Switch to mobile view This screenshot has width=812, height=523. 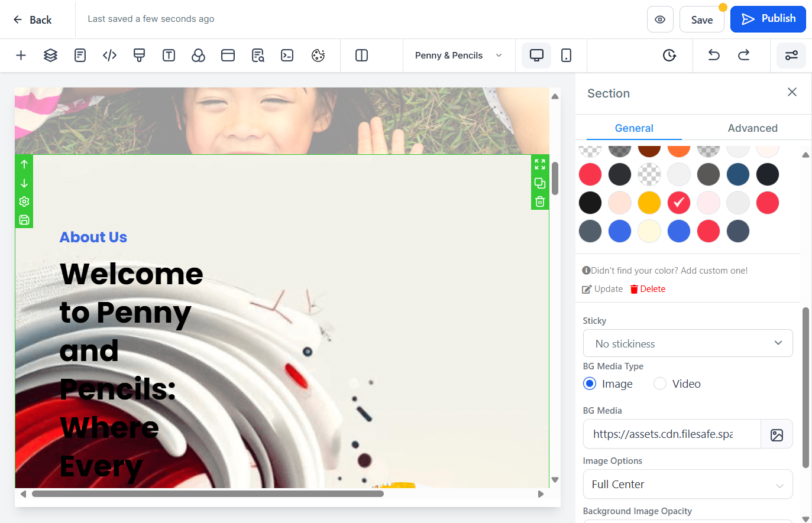pos(566,56)
